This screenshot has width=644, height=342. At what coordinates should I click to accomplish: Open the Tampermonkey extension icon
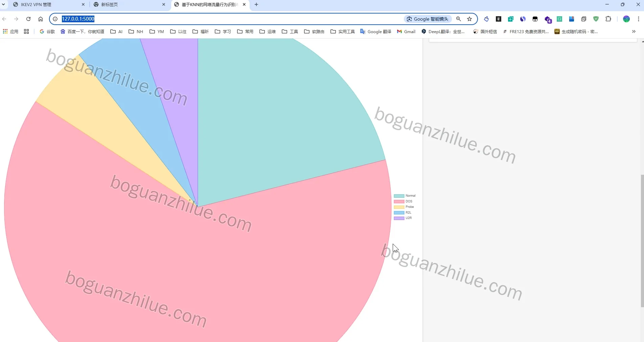click(535, 19)
